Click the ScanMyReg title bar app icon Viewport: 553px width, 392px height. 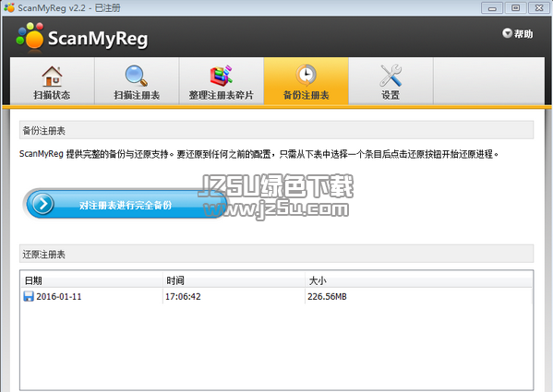[9, 7]
